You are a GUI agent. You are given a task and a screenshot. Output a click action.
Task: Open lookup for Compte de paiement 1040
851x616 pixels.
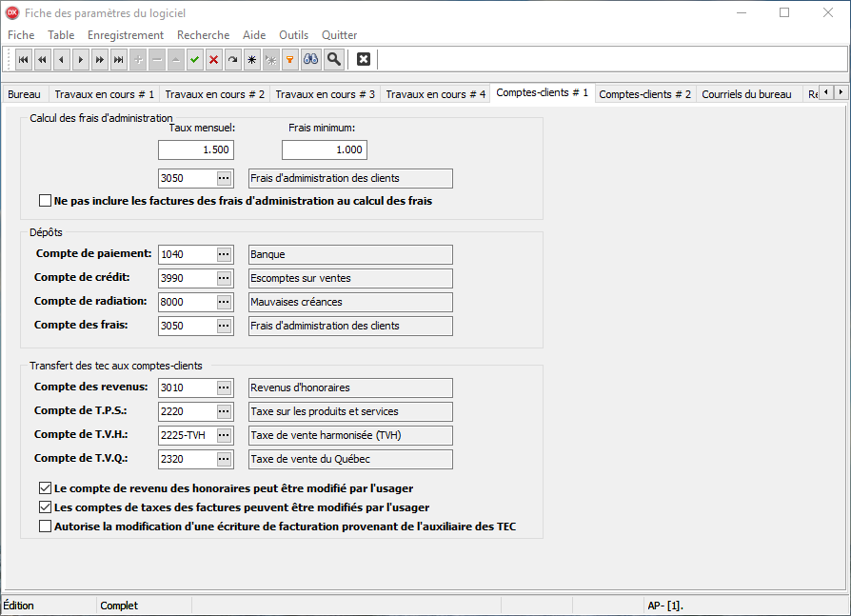pos(224,254)
